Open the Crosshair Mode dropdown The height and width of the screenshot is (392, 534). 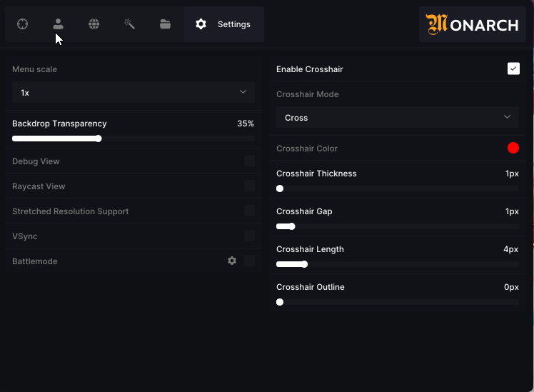tap(398, 118)
